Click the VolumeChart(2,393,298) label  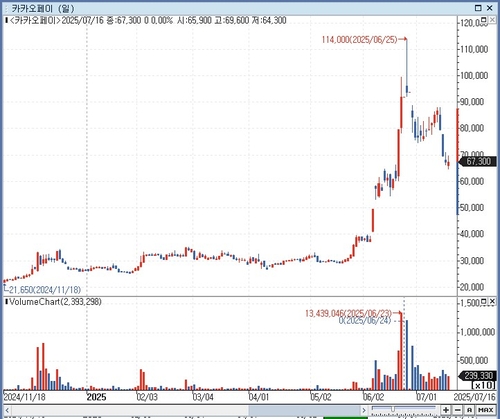click(55, 302)
